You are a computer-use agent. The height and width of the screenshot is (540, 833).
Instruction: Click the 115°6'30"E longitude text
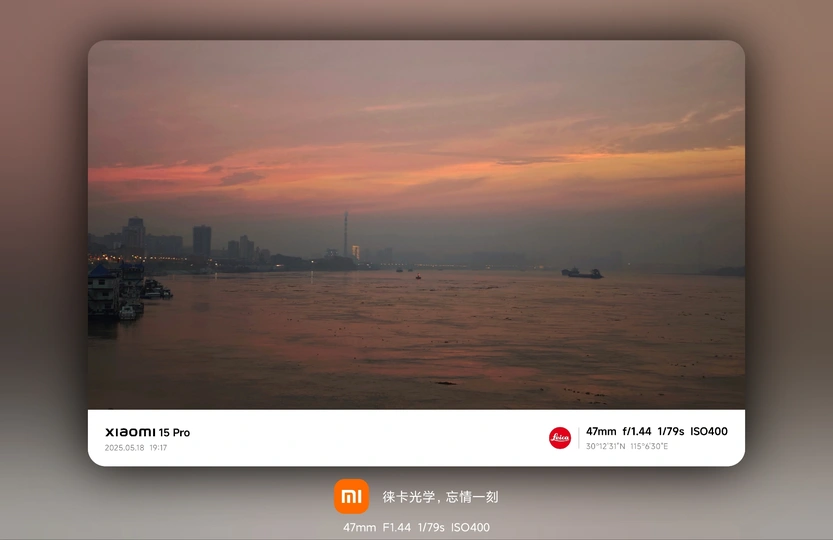(649, 446)
